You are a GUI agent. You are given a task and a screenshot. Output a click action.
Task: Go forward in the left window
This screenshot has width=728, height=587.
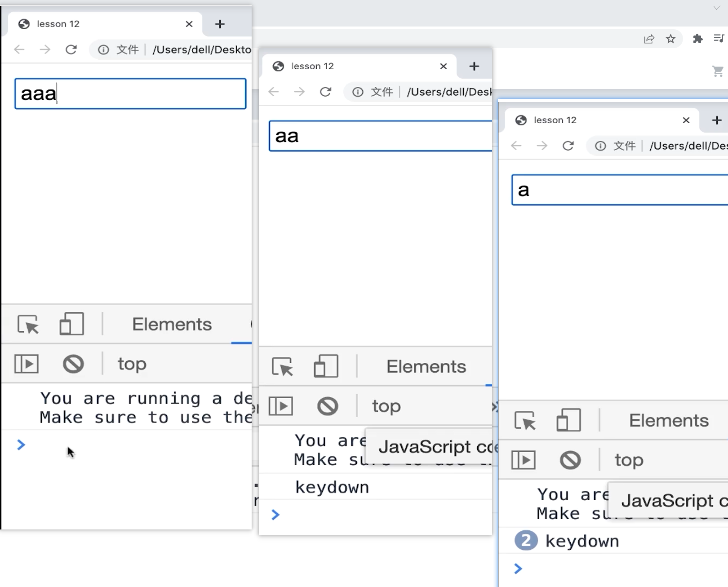click(x=45, y=49)
